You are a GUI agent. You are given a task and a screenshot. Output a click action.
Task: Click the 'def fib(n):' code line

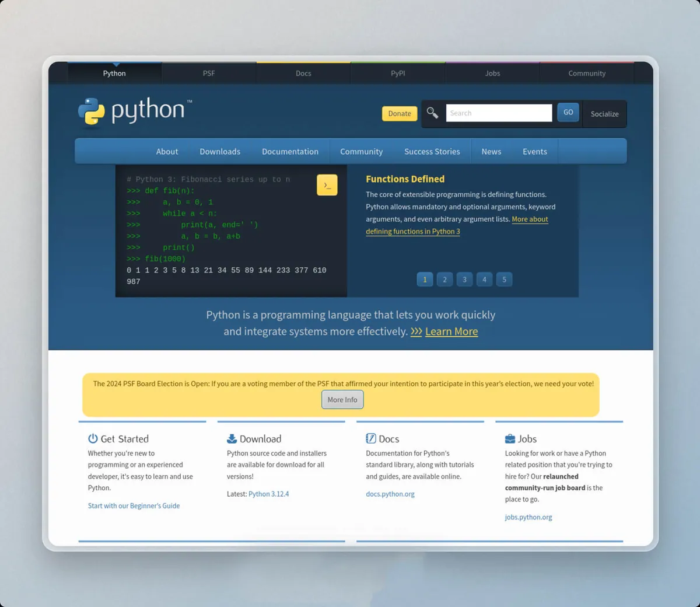click(x=161, y=191)
